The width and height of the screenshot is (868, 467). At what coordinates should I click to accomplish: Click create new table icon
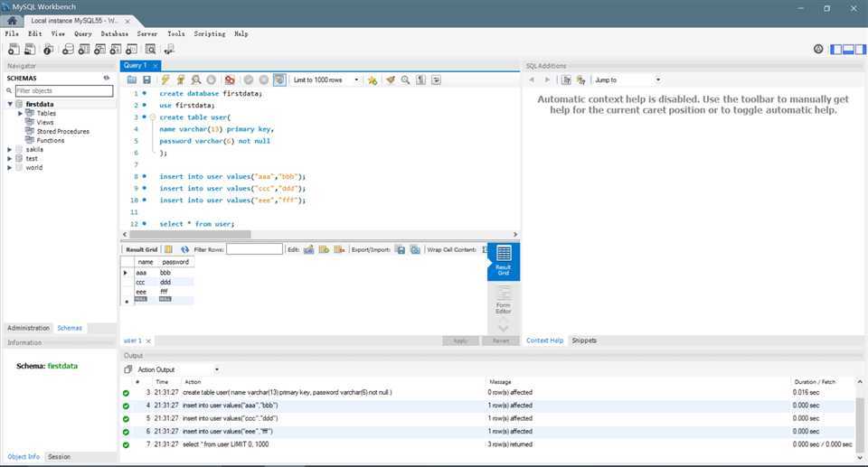click(83, 50)
